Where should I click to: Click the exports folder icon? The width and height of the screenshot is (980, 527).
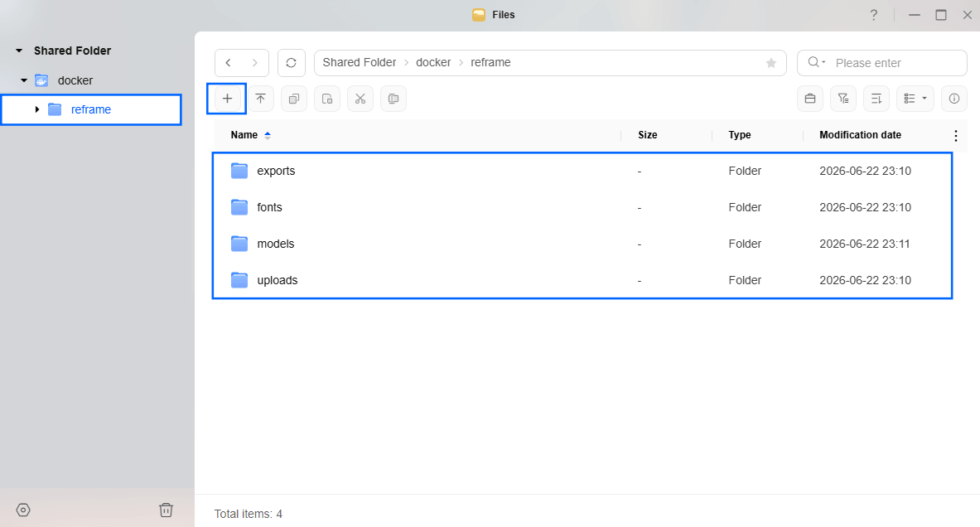coord(239,171)
